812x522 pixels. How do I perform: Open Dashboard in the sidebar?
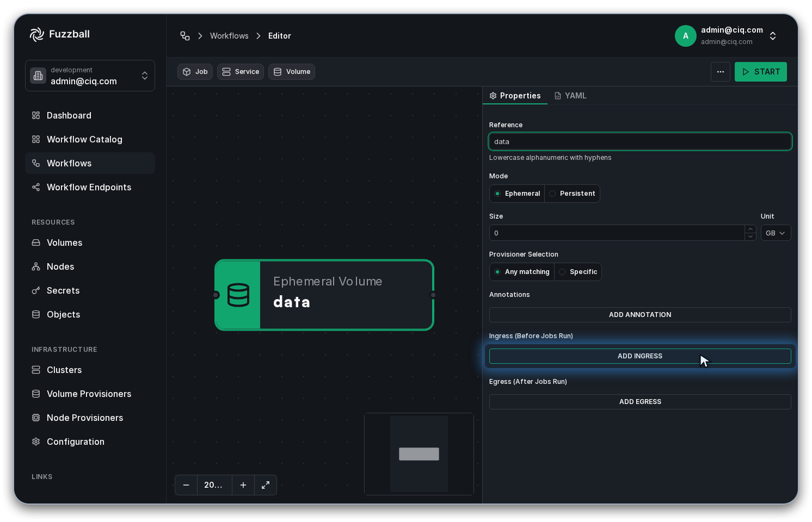tap(90, 115)
